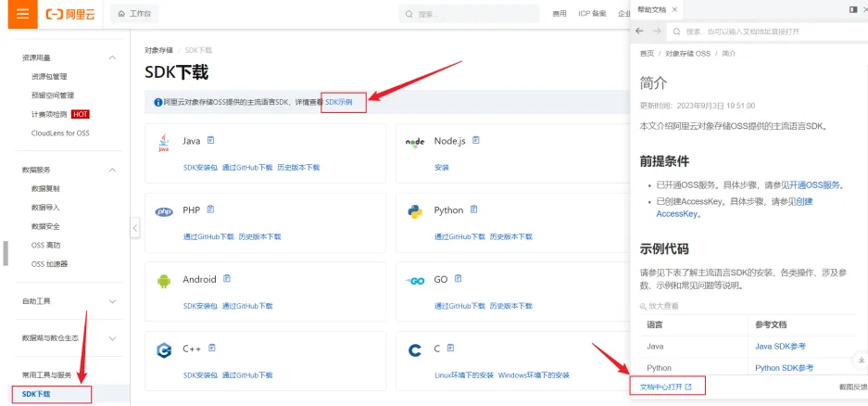
Task: Open OSS 高防 in the sidebar
Action: pyautogui.click(x=45, y=245)
